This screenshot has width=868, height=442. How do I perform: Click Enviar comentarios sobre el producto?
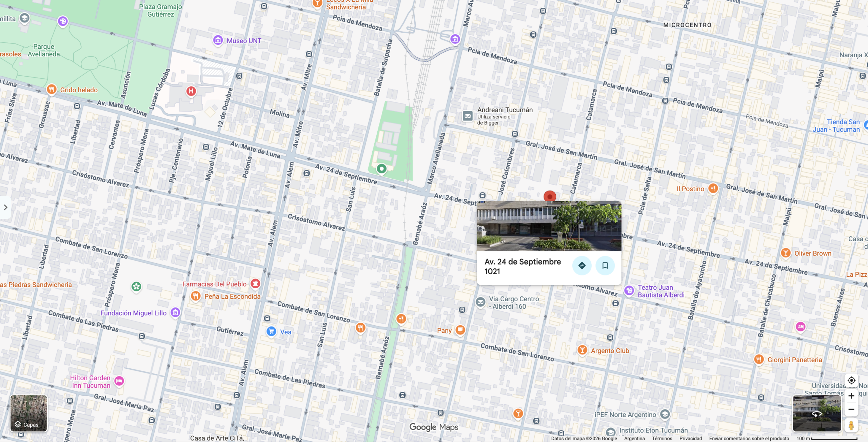coord(749,438)
